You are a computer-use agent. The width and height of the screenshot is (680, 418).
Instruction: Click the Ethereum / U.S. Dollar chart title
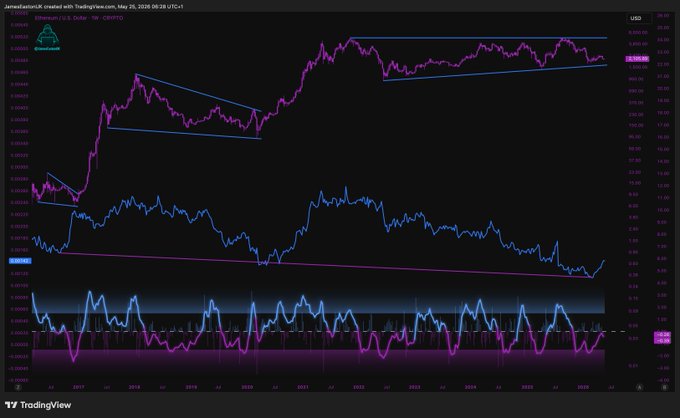point(79,18)
